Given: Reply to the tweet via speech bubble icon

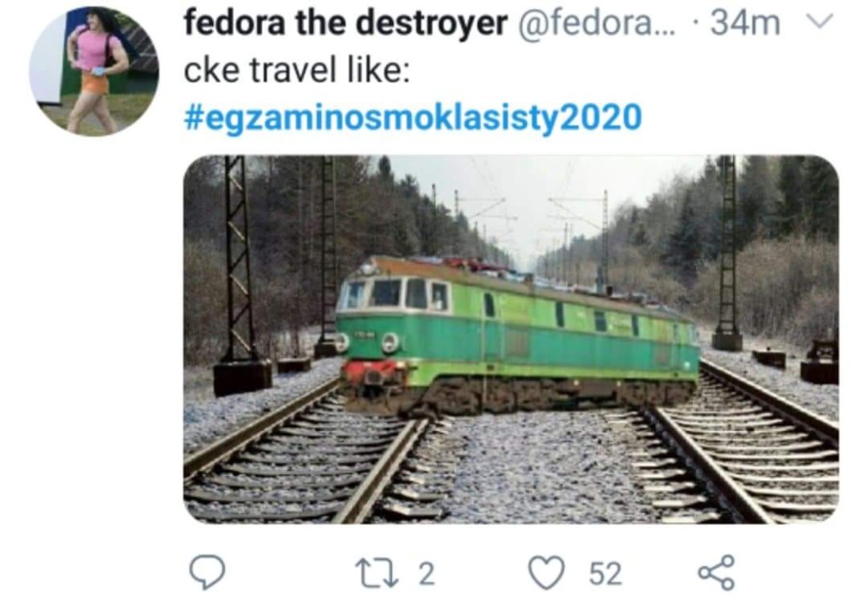Looking at the screenshot, I should point(207,574).
